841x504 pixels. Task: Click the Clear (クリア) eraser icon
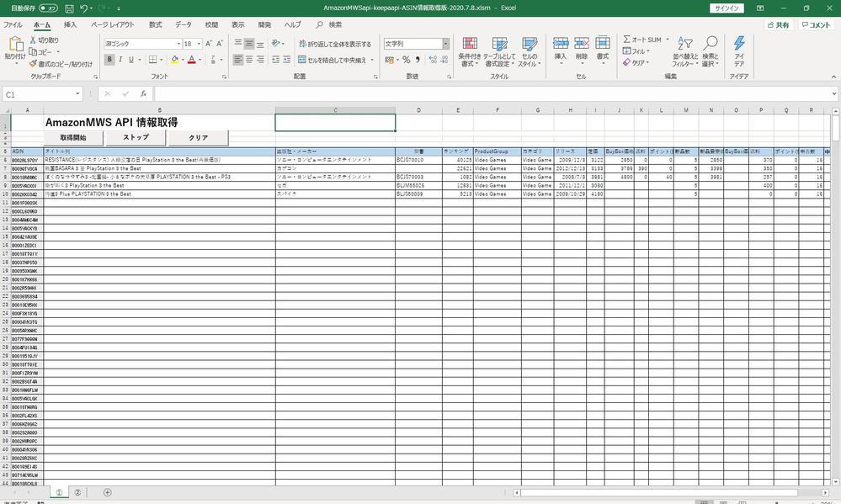(626, 62)
